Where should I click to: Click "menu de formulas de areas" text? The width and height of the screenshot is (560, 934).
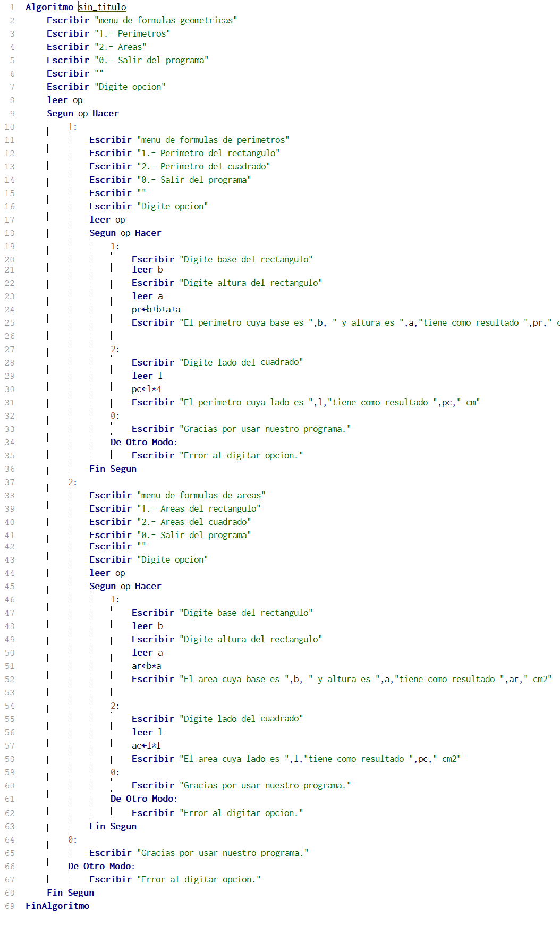click(201, 495)
